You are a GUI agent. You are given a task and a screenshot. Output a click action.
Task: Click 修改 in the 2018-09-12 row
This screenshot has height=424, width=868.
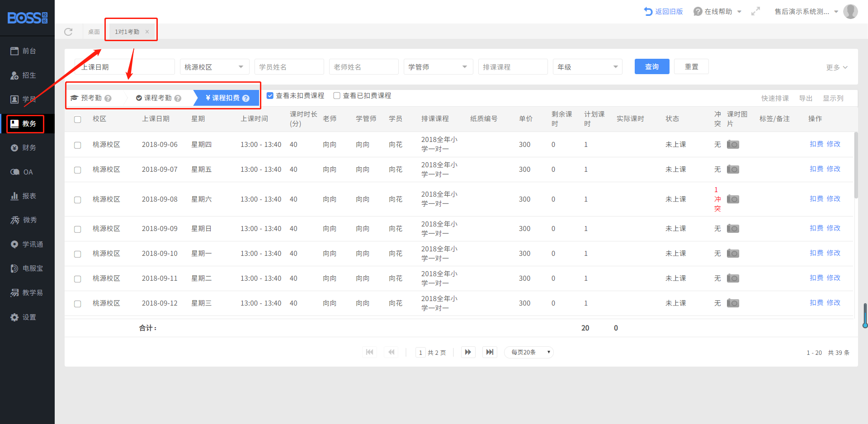point(834,302)
